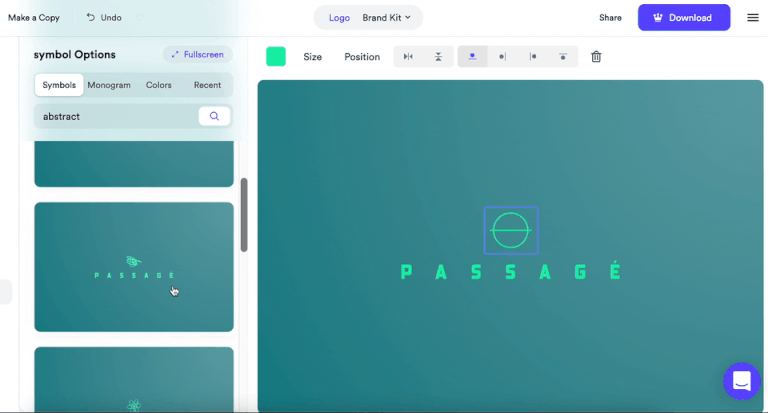Screen dimensions: 768x413
Task: Open the Position options
Action: tap(362, 57)
